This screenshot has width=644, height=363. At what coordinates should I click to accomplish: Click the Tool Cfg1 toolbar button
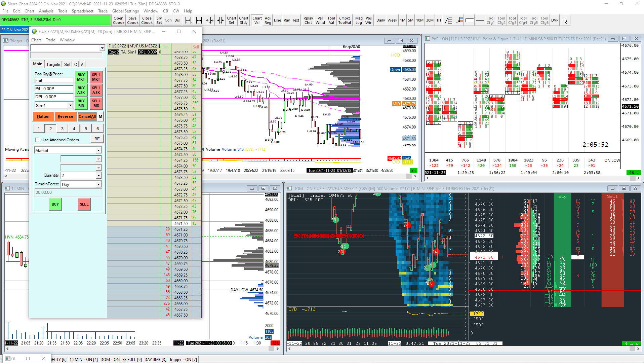pos(491,21)
